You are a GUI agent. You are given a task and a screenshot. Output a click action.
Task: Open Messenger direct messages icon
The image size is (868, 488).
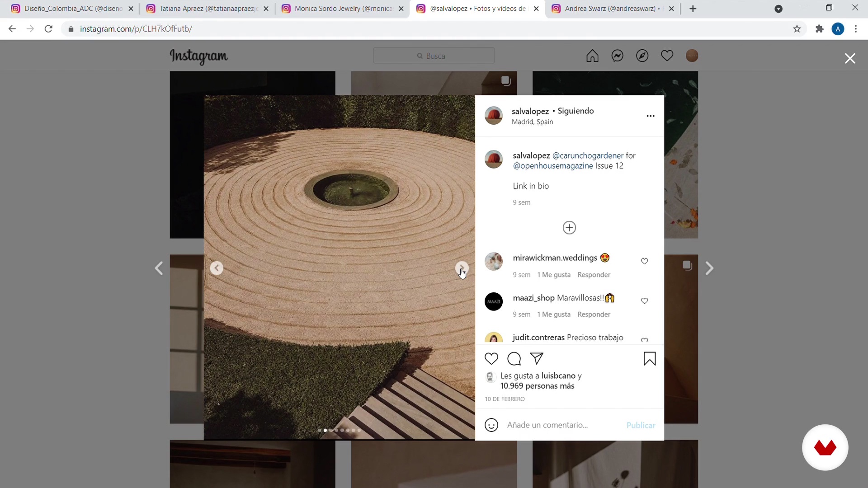(617, 56)
